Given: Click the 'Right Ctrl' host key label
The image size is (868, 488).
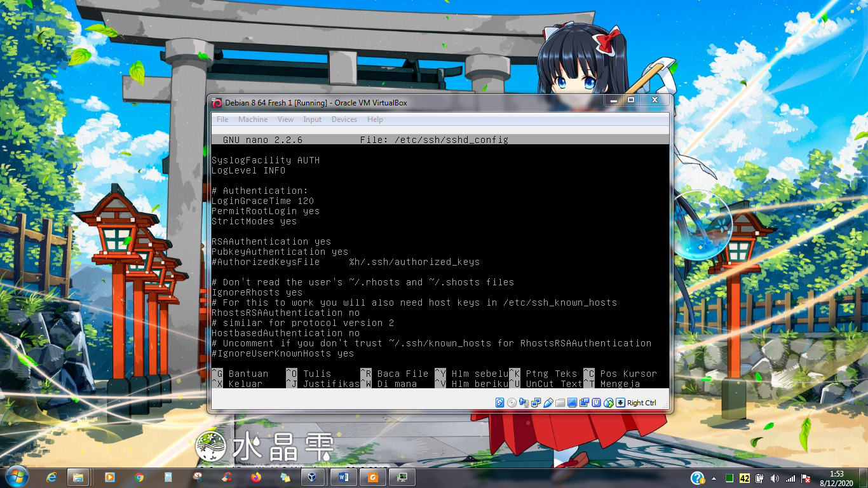Looking at the screenshot, I should (642, 403).
